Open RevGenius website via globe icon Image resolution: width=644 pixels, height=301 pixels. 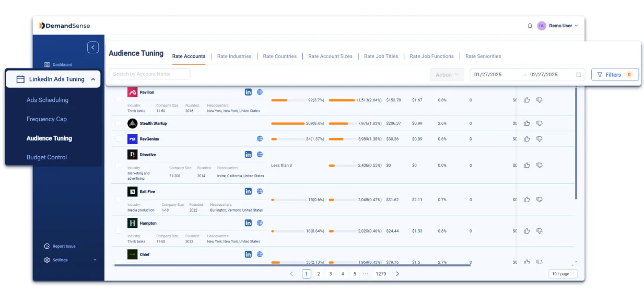click(x=260, y=138)
